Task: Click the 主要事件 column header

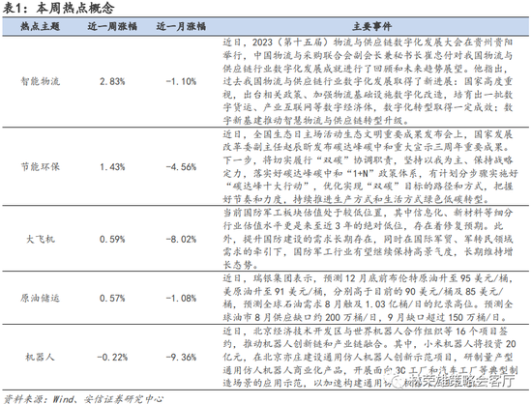Action: point(371,26)
